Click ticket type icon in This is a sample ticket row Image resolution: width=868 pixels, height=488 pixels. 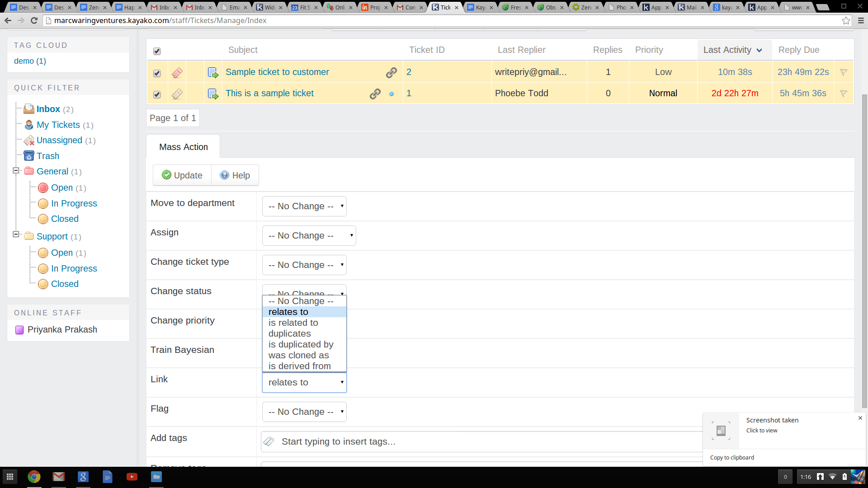(177, 94)
